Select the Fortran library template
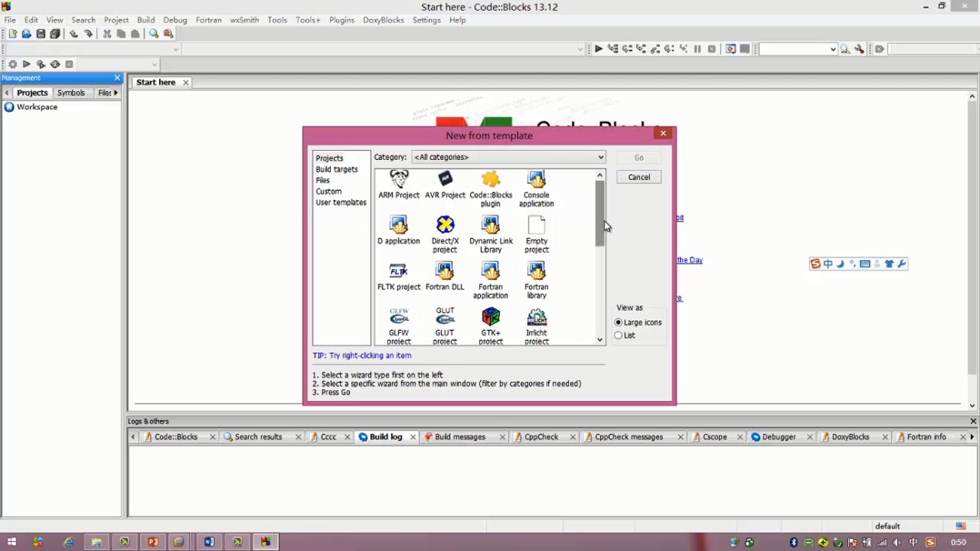 536,281
